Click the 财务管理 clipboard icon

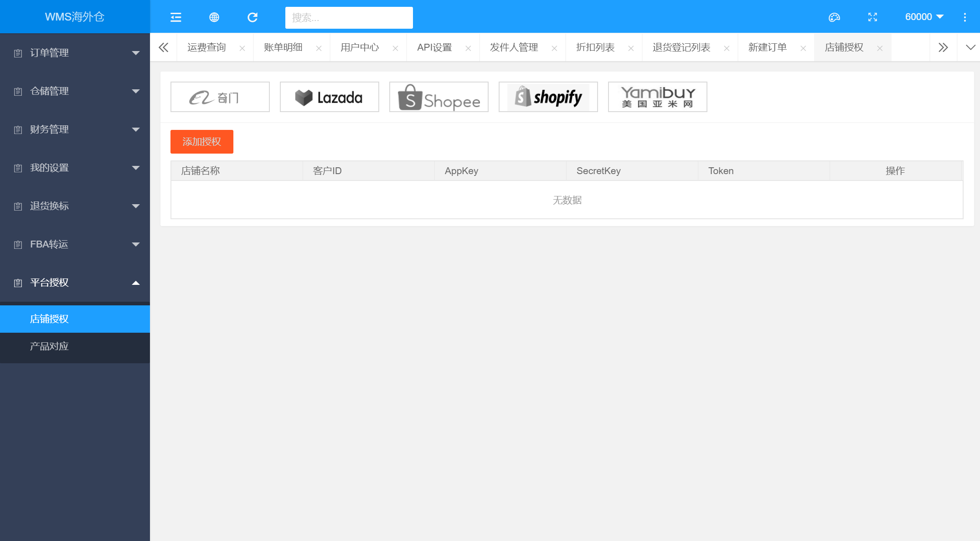click(18, 130)
